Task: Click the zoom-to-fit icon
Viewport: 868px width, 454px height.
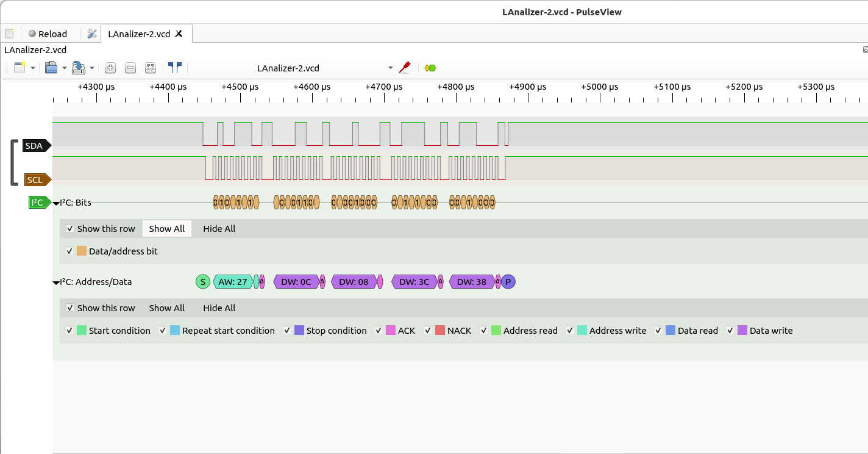Action: pos(151,68)
